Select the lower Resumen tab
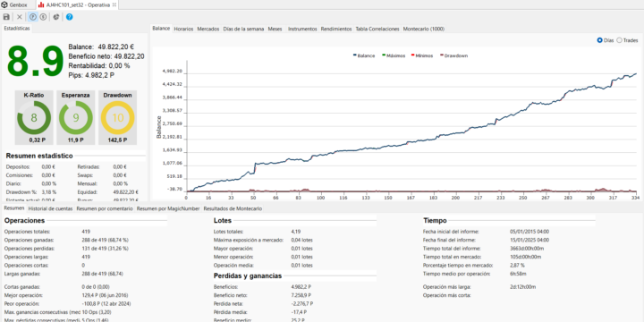This screenshot has height=322, width=644. pyautogui.click(x=13, y=208)
